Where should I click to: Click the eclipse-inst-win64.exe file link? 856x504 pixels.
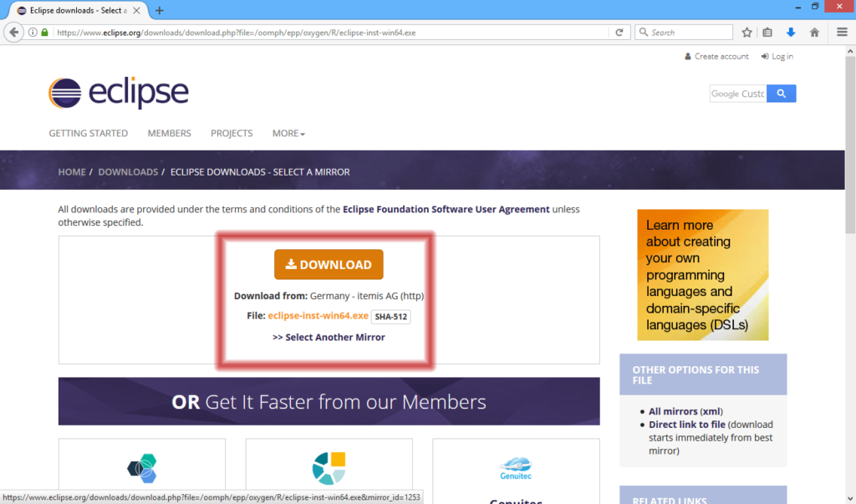tap(318, 316)
